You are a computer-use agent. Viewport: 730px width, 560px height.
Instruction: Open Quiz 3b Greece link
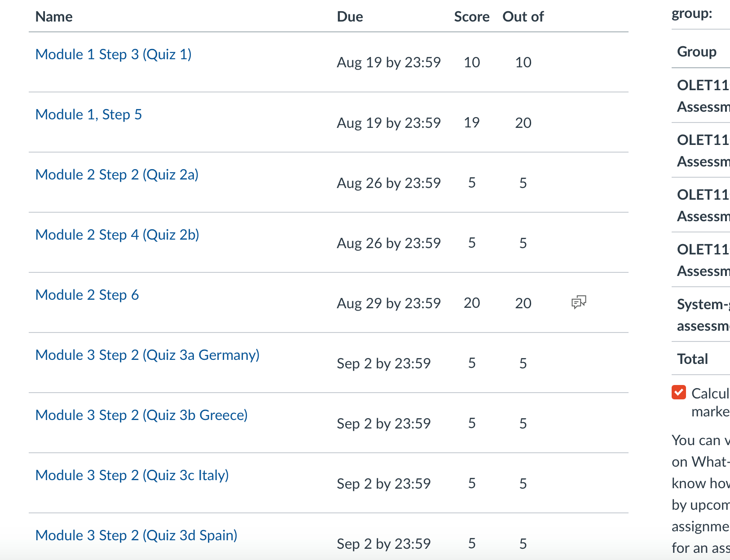coord(141,415)
